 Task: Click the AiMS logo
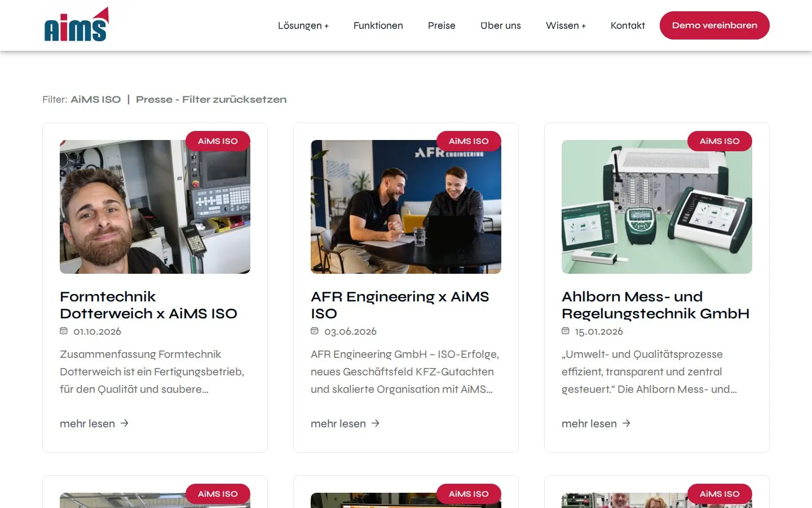pyautogui.click(x=77, y=25)
